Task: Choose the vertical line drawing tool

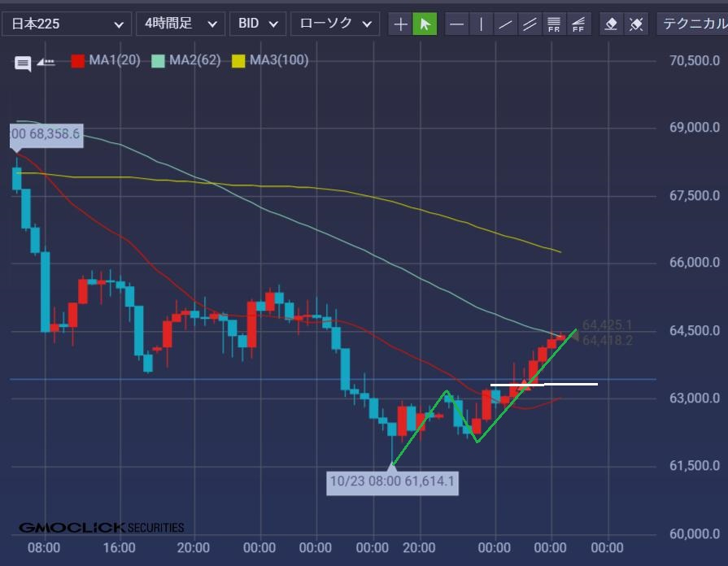Action: click(481, 24)
